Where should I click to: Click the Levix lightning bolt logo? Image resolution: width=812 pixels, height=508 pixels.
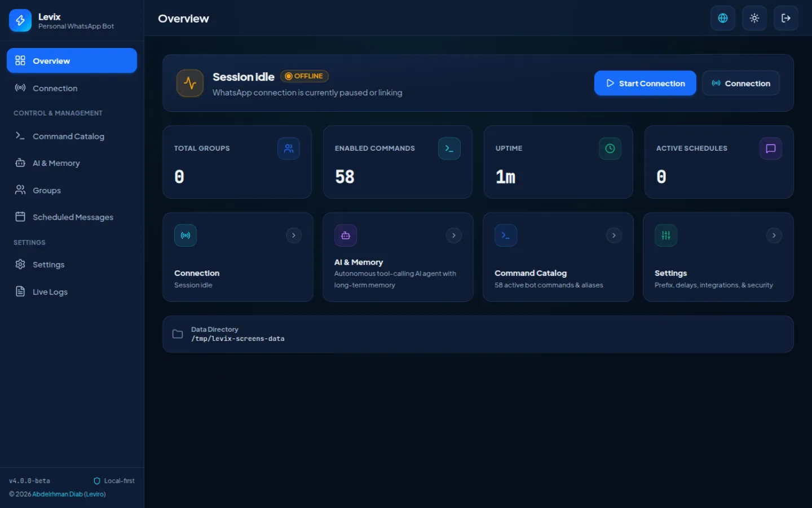tap(20, 20)
